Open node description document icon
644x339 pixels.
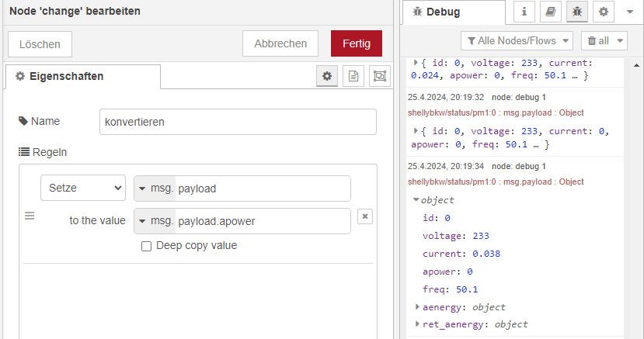point(353,76)
